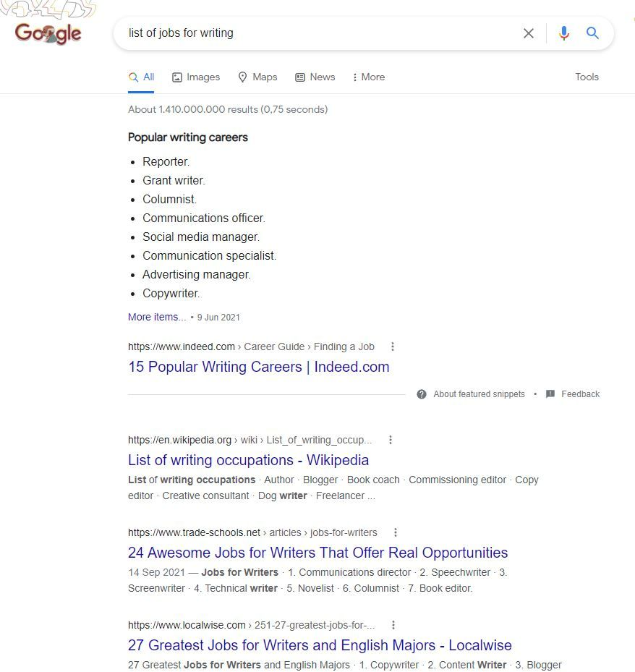Clear the search box with X icon
This screenshot has width=635, height=672.
click(528, 33)
